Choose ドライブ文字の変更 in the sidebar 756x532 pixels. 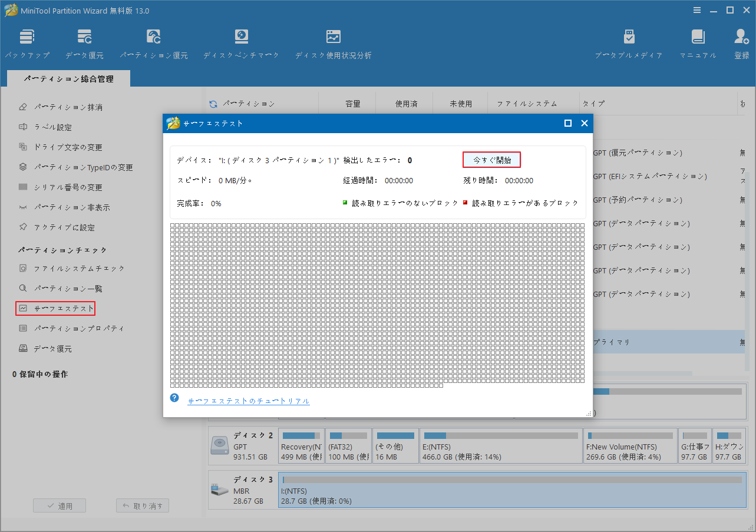pos(60,147)
